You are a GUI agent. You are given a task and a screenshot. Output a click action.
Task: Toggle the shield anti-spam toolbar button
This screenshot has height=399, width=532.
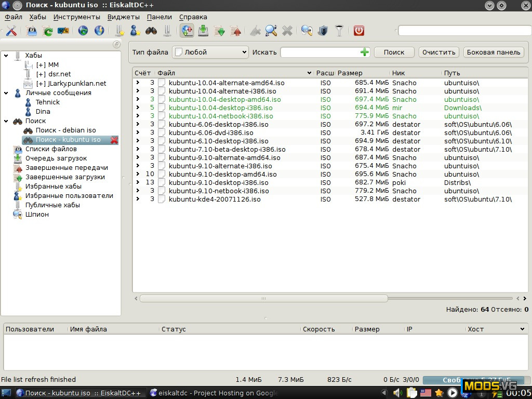tap(323, 31)
